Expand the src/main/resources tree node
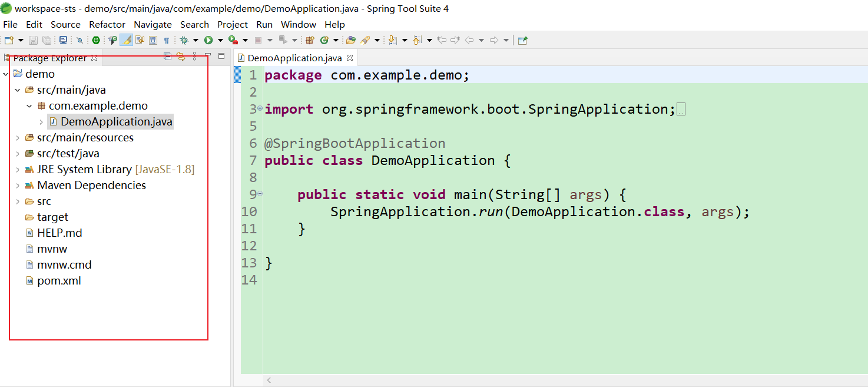The width and height of the screenshot is (868, 387). point(18,137)
